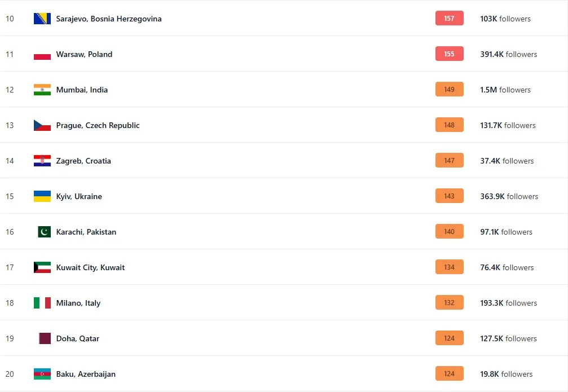The width and height of the screenshot is (568, 392).
Task: Click the red 157 AQI badge
Action: (x=449, y=19)
